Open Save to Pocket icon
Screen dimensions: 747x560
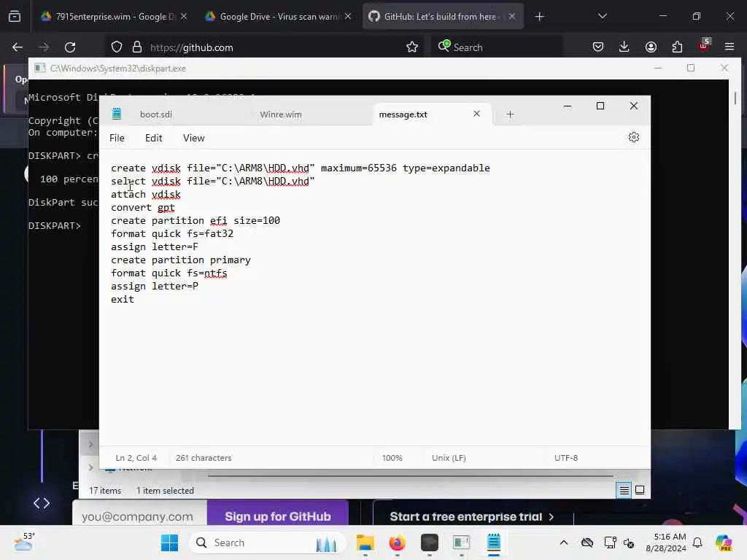coord(598,47)
